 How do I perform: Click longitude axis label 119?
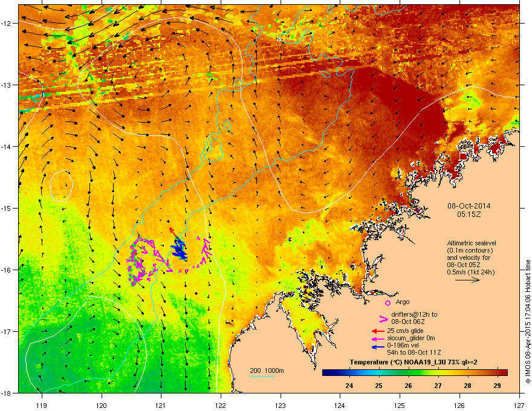coord(42,405)
